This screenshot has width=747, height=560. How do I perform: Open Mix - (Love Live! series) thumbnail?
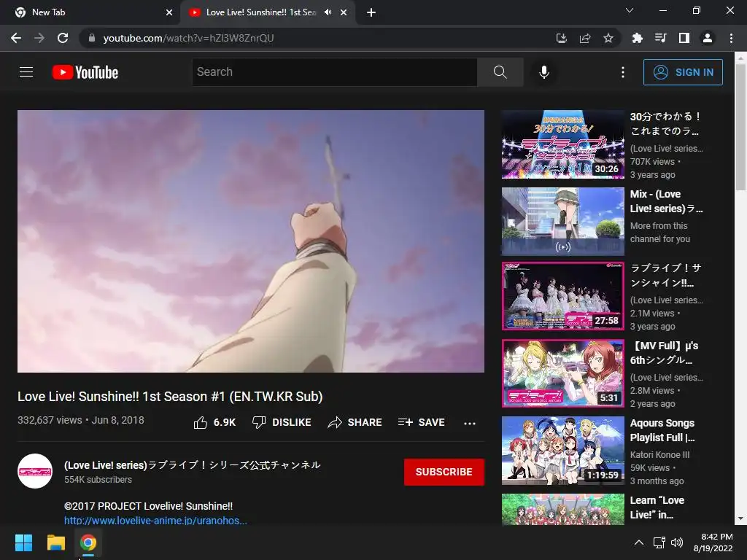click(x=562, y=222)
